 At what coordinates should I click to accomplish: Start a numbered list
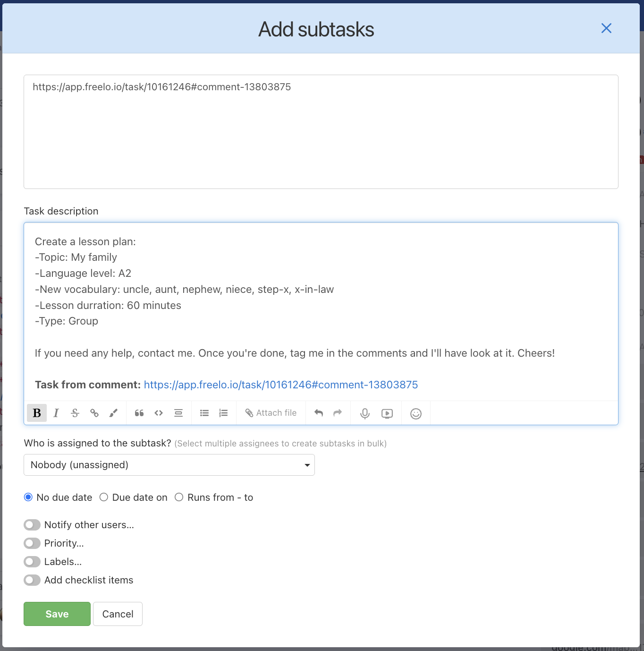coord(223,412)
